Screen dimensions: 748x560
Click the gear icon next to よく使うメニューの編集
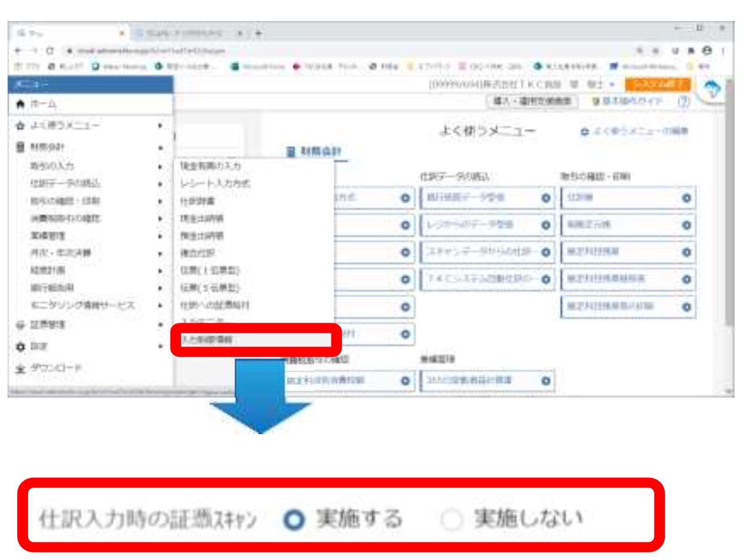pyautogui.click(x=584, y=132)
